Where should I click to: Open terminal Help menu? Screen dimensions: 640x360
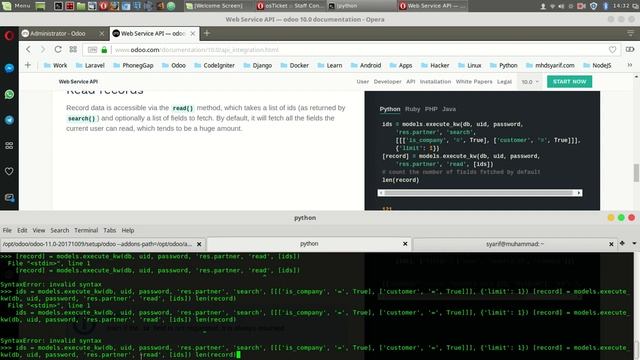click(x=128, y=230)
